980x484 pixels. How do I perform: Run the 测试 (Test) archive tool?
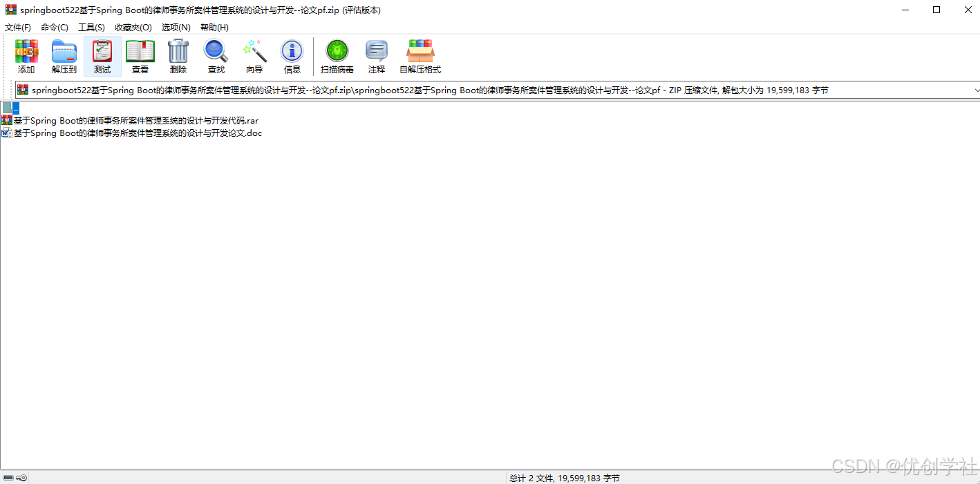click(x=102, y=56)
